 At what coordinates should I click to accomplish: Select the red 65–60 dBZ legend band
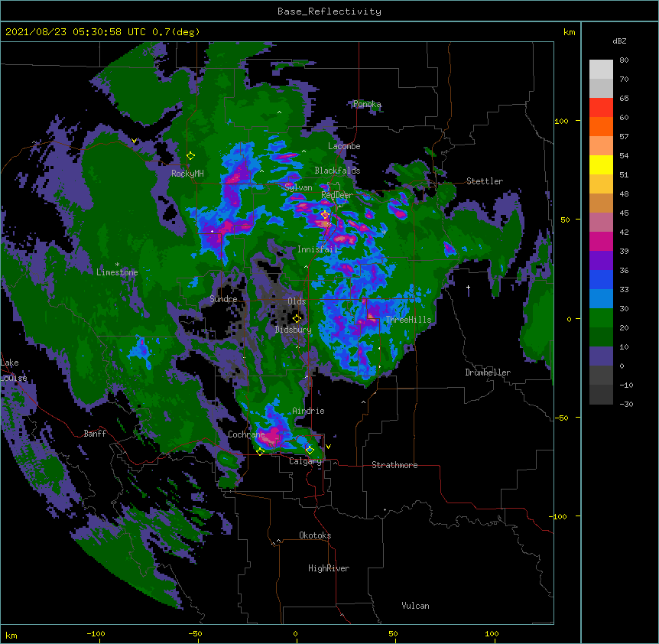pyautogui.click(x=601, y=108)
